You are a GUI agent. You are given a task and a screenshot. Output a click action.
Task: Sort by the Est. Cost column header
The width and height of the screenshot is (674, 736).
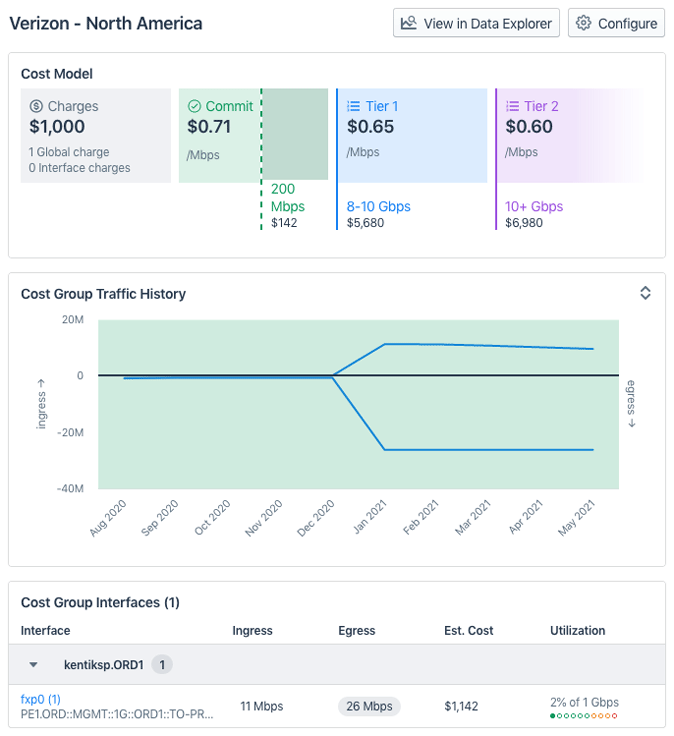point(468,631)
